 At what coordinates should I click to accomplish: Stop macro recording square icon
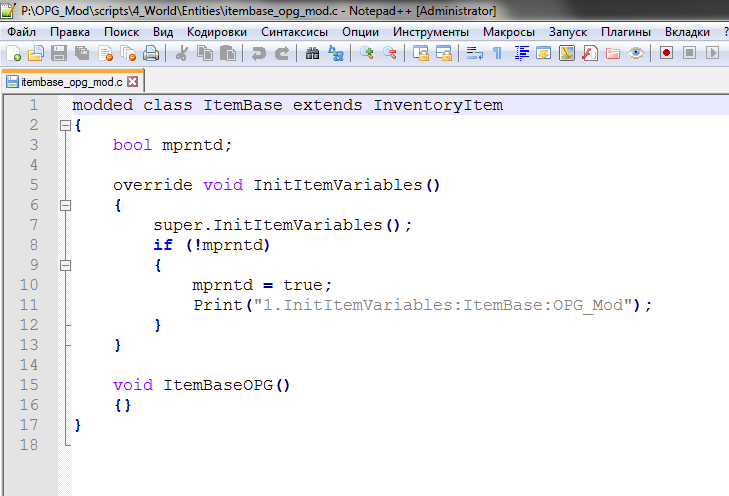689,53
